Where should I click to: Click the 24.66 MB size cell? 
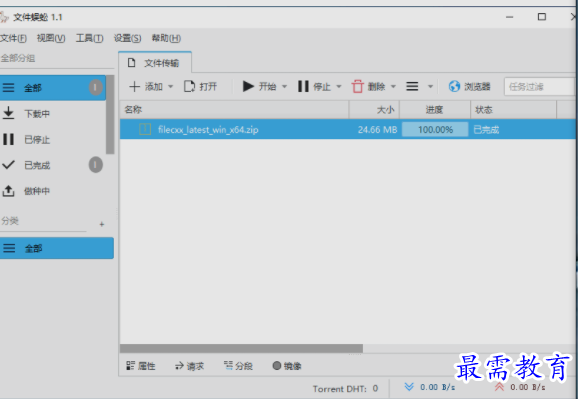(377, 130)
